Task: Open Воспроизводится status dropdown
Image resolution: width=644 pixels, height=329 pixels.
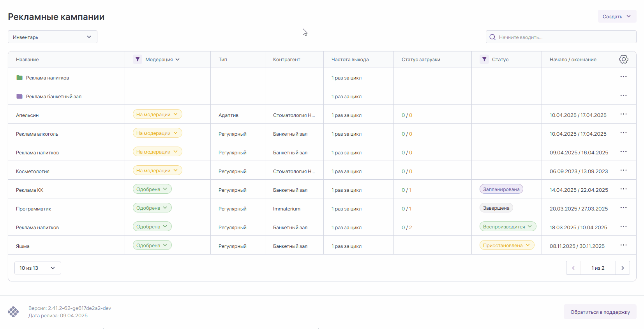Action: (508, 226)
